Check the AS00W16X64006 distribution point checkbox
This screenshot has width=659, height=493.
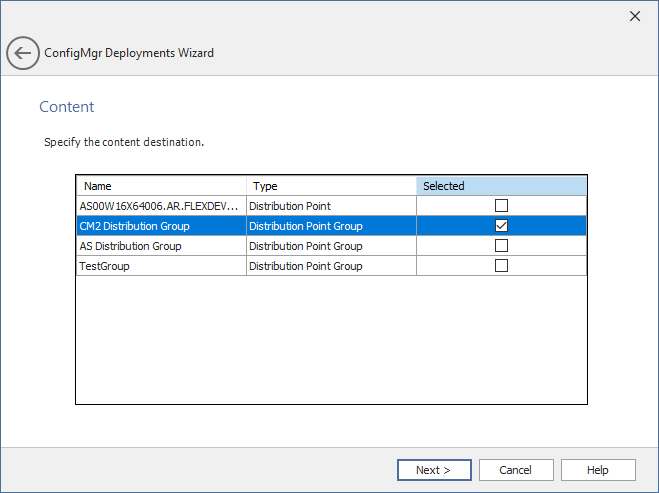click(502, 206)
